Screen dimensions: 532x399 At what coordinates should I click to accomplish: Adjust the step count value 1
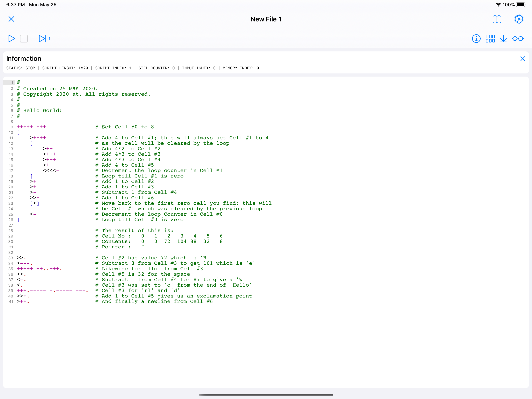[49, 39]
